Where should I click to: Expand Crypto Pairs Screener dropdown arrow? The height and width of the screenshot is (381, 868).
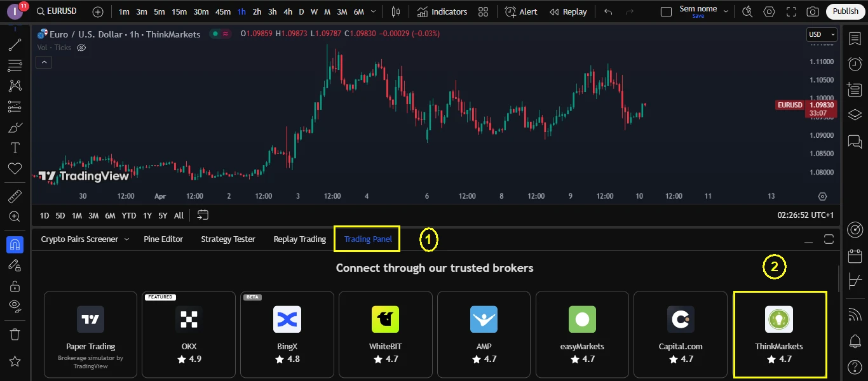[126, 239]
